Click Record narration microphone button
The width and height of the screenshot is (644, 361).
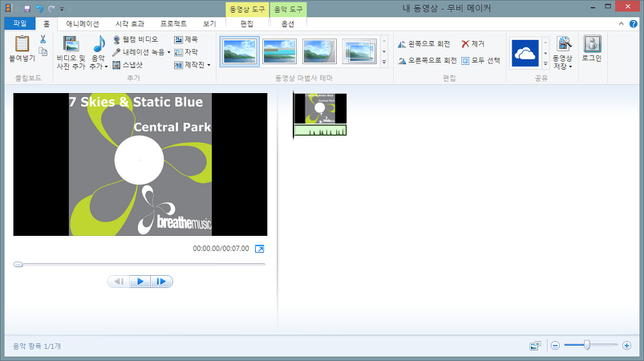[x=139, y=52]
